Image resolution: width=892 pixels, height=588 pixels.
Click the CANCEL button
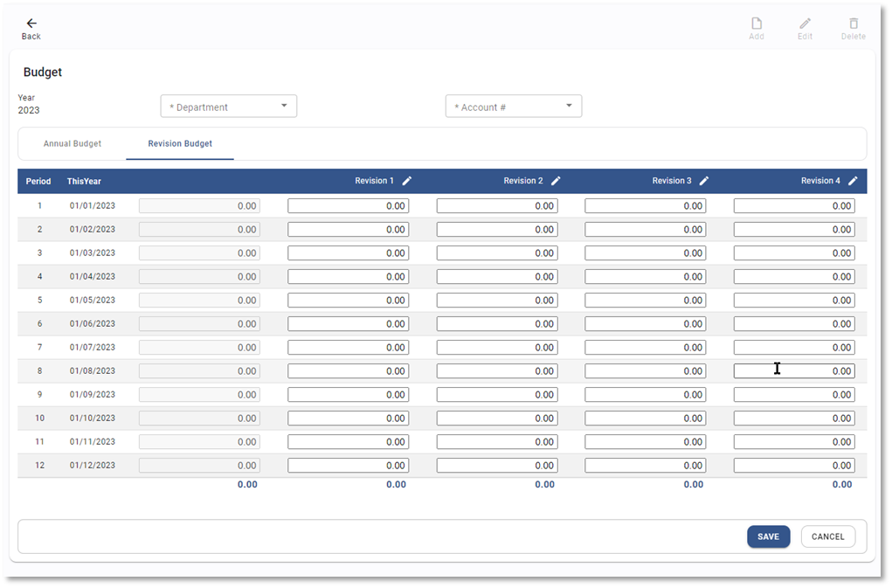827,536
